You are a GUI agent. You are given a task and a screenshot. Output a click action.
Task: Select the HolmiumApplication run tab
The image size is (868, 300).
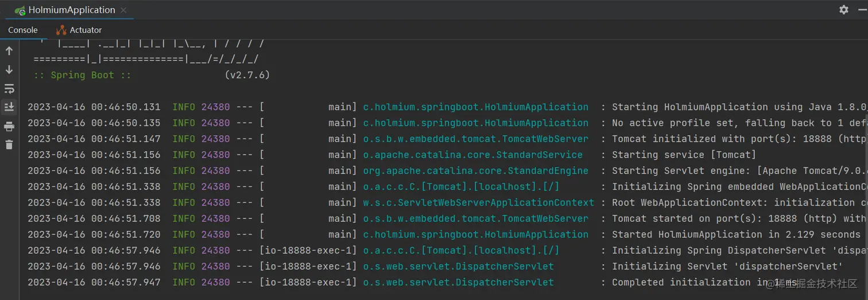point(71,10)
